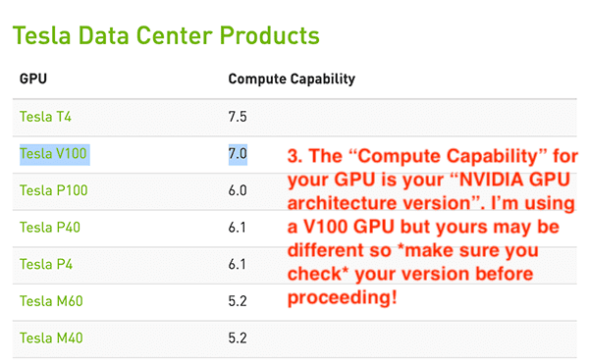The height and width of the screenshot is (364, 589).
Task: Click the red 'NVIDIA GPU' annotation text
Action: pos(514,180)
